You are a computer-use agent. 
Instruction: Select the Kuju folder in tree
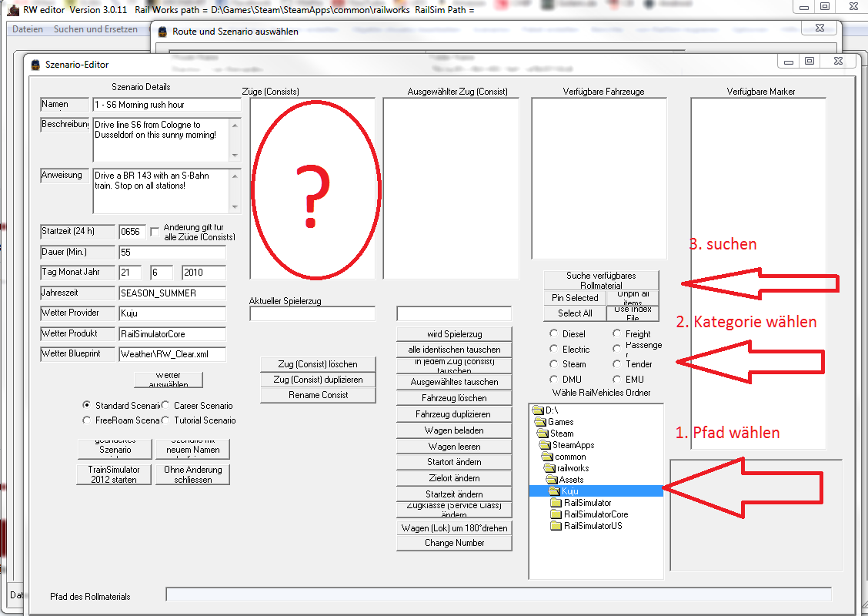(x=569, y=490)
